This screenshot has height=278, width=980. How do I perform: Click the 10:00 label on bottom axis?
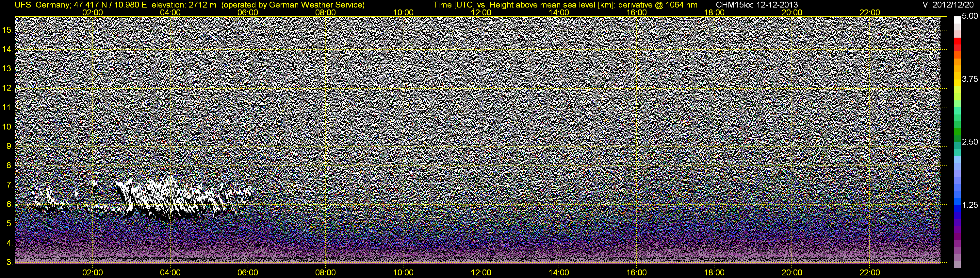404,273
